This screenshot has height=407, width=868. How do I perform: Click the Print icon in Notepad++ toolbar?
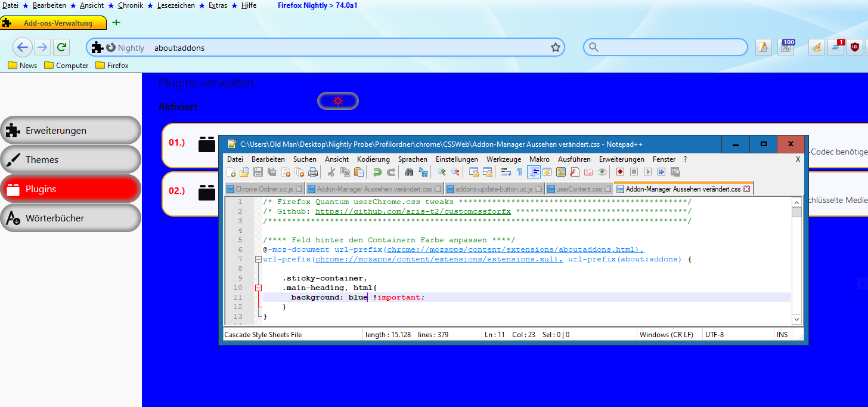tap(312, 172)
